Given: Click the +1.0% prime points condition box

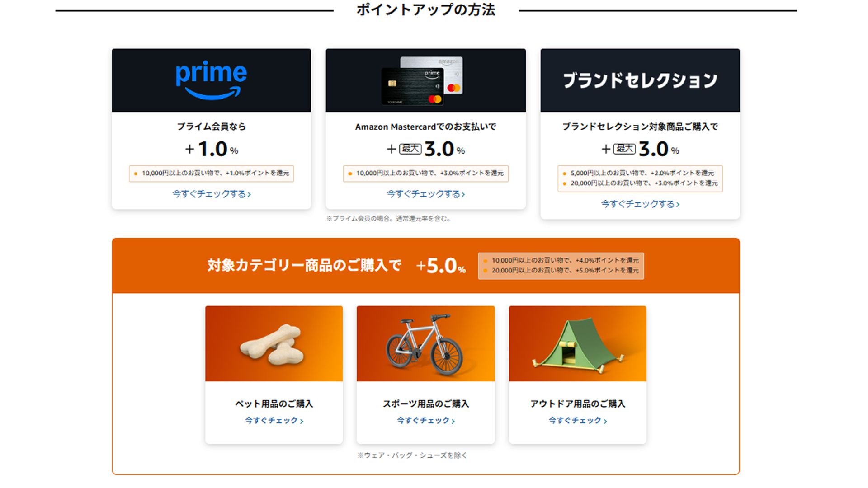Looking at the screenshot, I should [x=211, y=174].
